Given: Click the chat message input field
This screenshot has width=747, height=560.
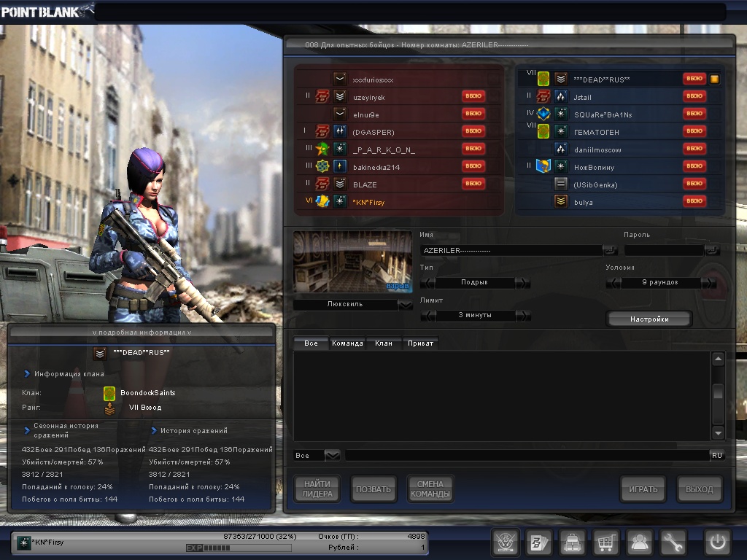Looking at the screenshot, I should pos(527,456).
